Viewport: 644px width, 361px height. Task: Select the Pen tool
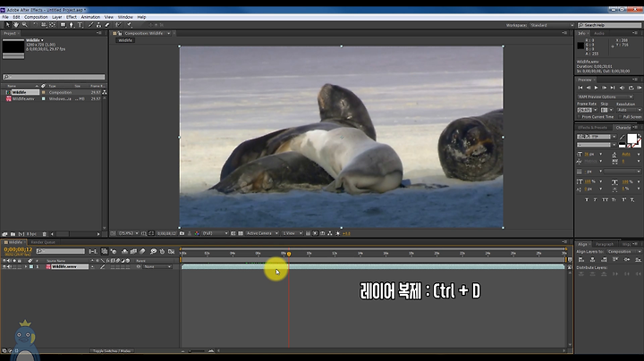pos(71,25)
